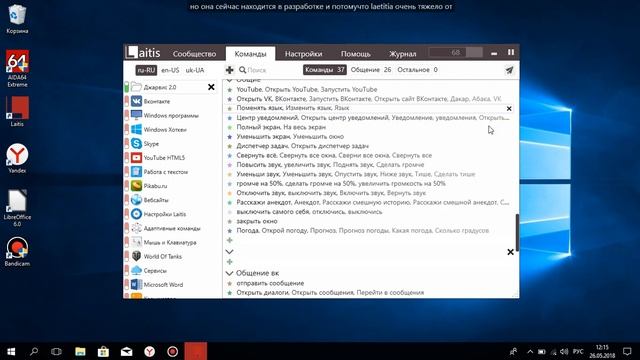The image size is (640, 360).
Task: Open the Помощь tab
Action: click(356, 53)
